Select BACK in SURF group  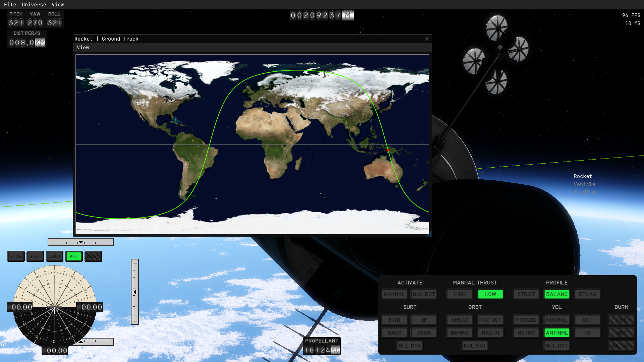click(394, 333)
